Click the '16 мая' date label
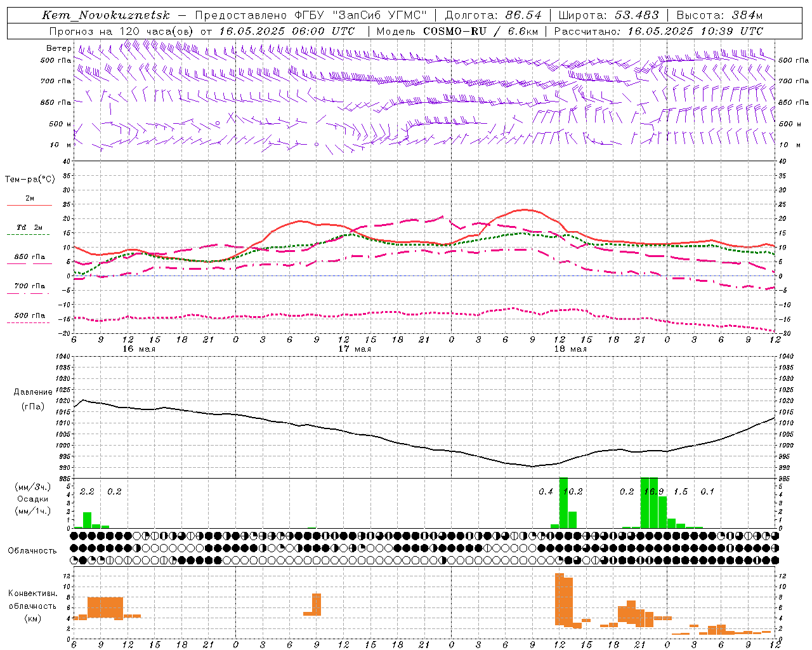The width and height of the screenshot is (812, 650). 139,349
